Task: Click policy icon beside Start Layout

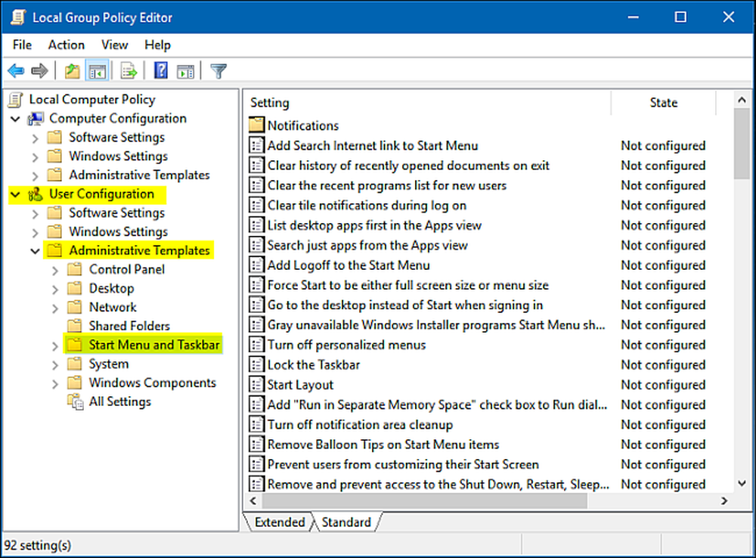Action: (x=256, y=384)
